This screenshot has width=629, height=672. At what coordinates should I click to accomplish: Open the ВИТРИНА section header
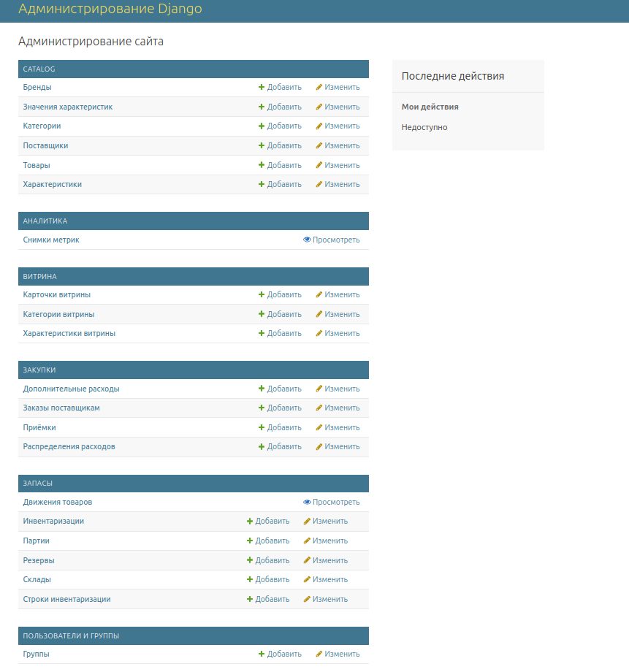(x=40, y=276)
